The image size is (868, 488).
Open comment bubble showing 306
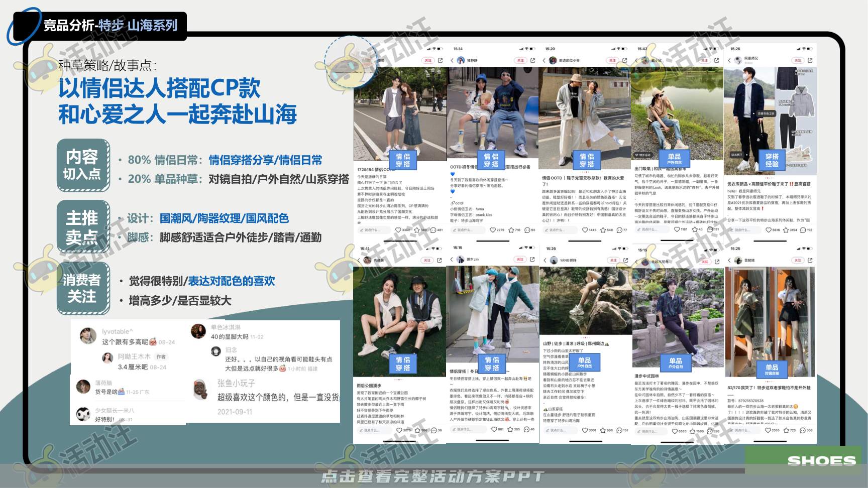[x=803, y=430]
